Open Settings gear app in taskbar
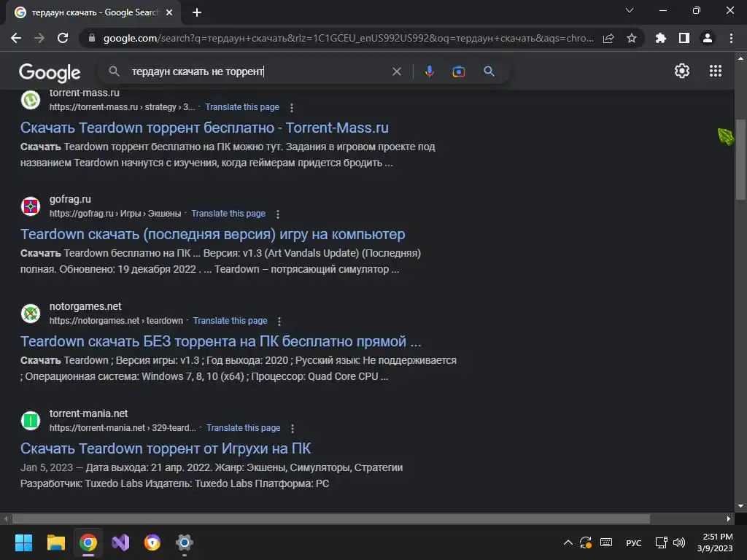The image size is (747, 560). pos(185,542)
